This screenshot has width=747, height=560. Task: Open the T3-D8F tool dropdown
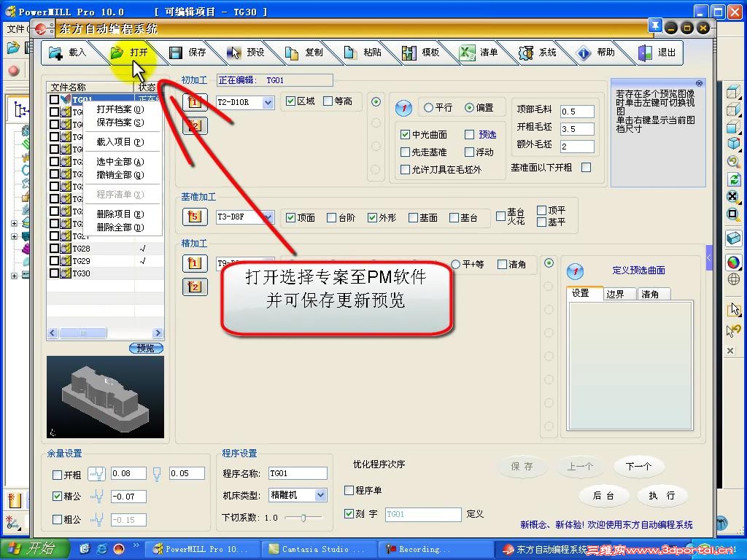click(268, 217)
